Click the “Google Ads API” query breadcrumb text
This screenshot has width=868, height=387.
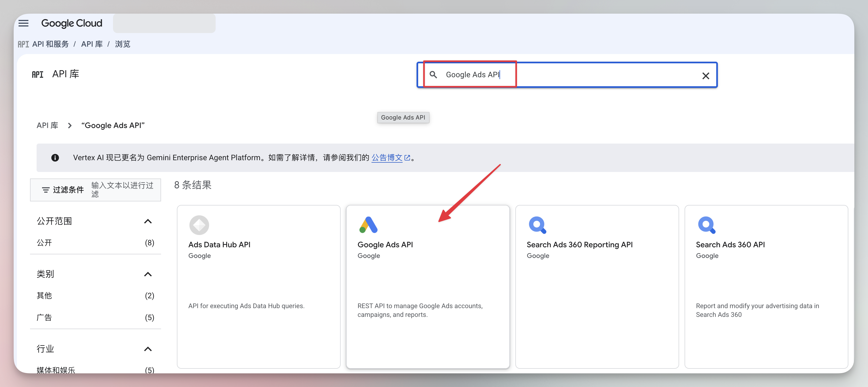(113, 126)
